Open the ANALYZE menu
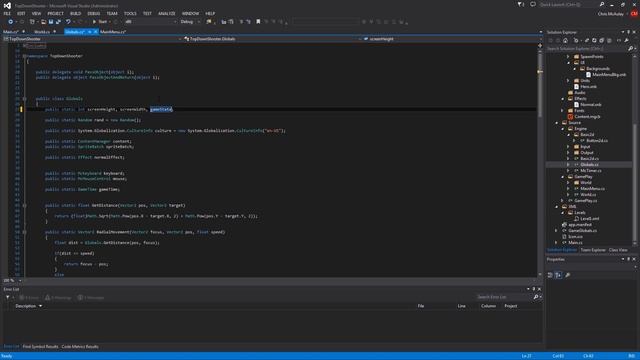 click(167, 13)
